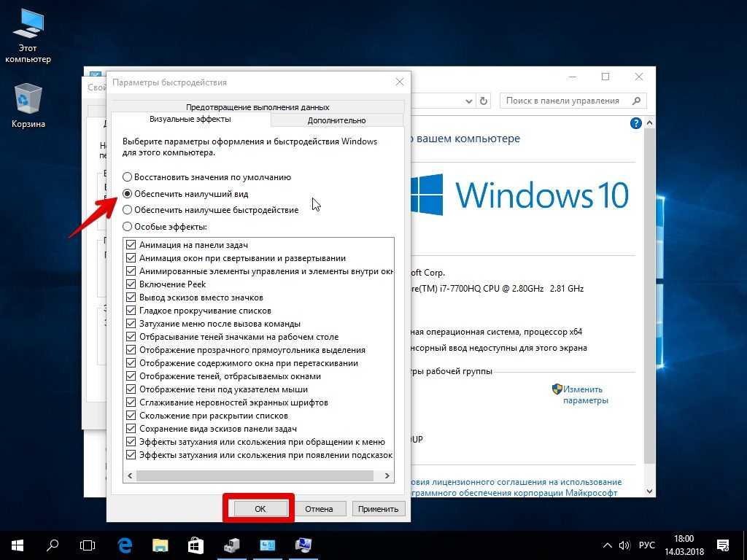Toggle Сохранение вида эскизов панели задач
Image resolution: width=747 pixels, height=560 pixels.
click(x=131, y=429)
